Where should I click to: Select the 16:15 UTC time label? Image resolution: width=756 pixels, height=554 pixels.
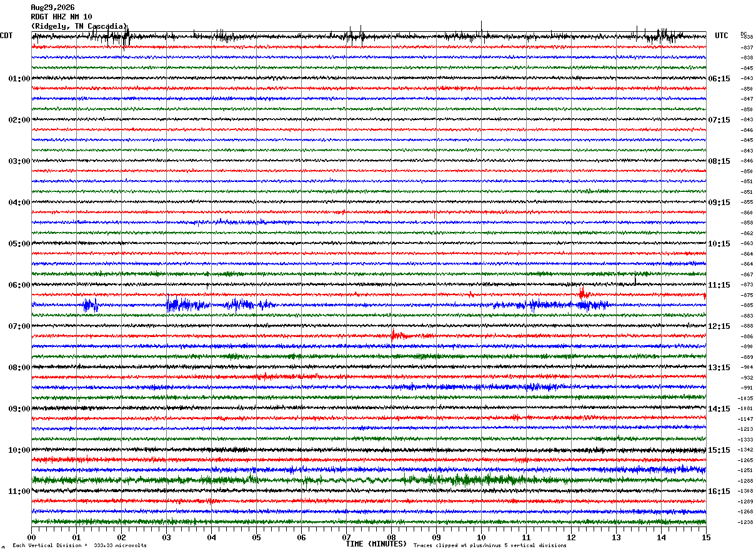719,491
